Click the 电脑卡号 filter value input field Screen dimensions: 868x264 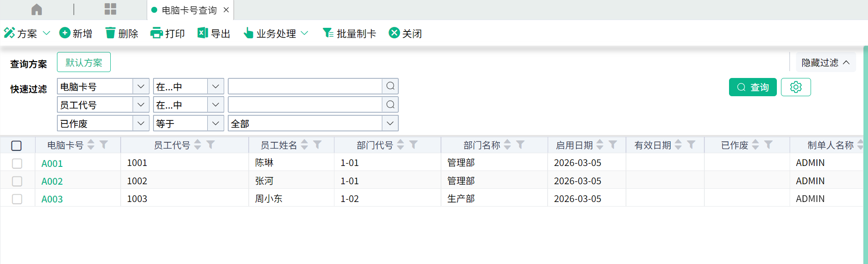click(305, 86)
